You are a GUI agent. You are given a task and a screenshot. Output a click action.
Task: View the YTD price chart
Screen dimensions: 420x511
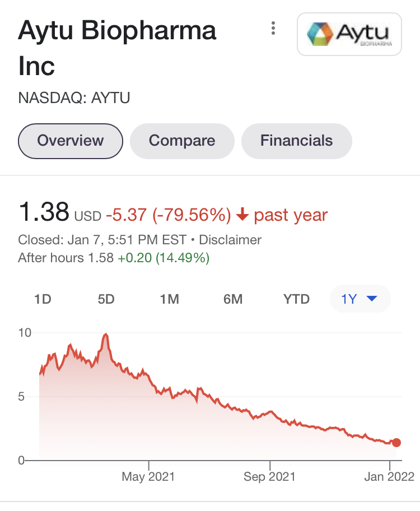[x=296, y=299]
